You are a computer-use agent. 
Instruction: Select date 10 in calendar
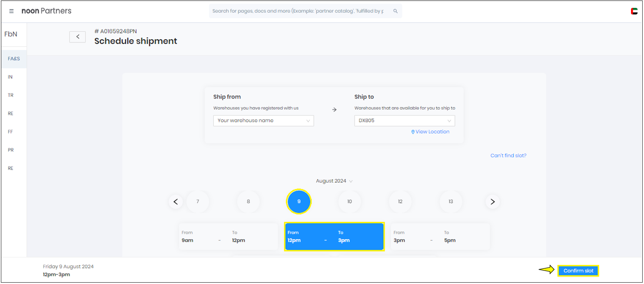pos(349,201)
